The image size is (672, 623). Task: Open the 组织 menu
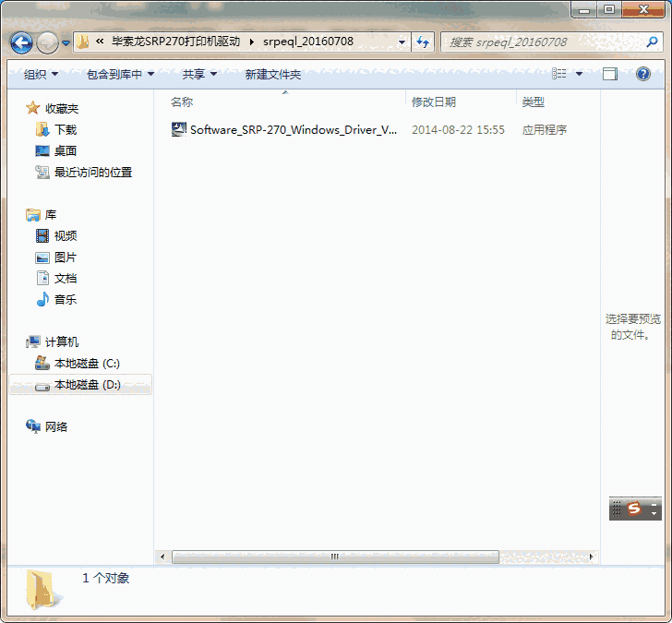(x=41, y=75)
